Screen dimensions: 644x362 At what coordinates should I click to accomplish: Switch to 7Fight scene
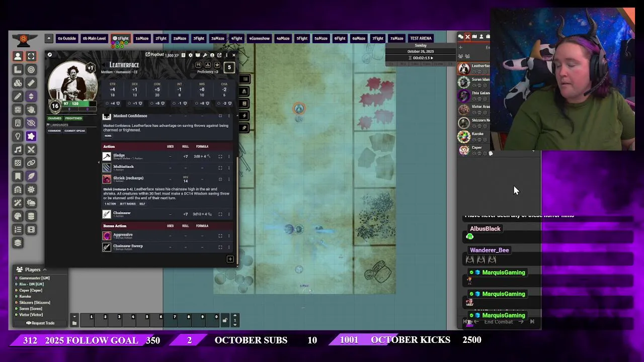point(378,38)
